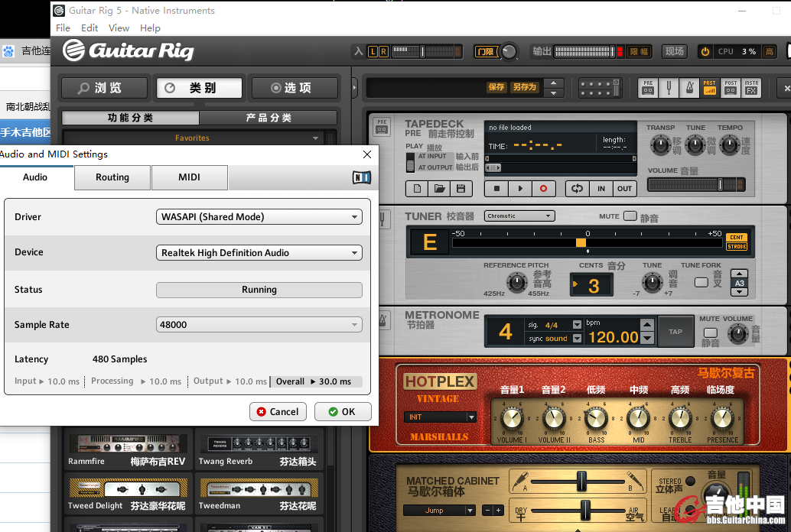Click the tapedeck save disk icon
The height and width of the screenshot is (532, 791).
click(461, 189)
